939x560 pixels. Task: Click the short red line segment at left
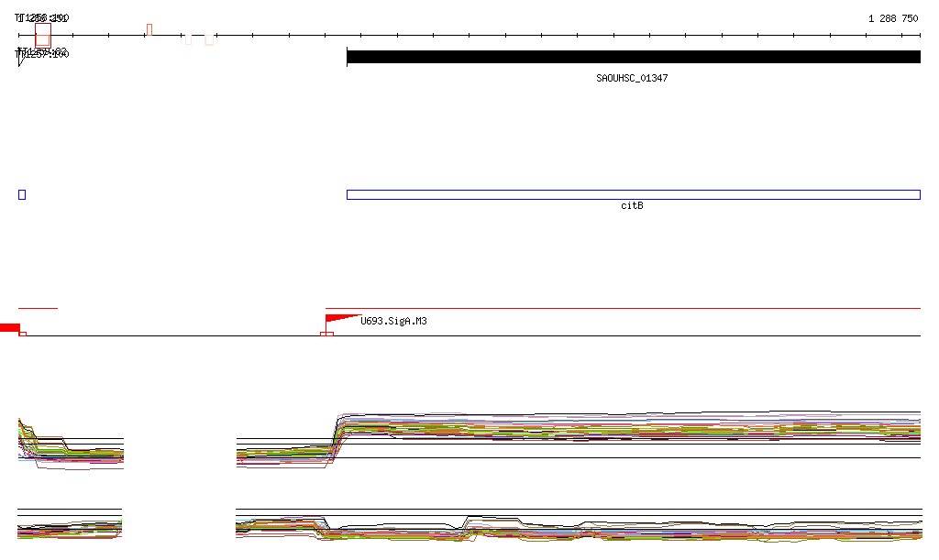(38, 308)
